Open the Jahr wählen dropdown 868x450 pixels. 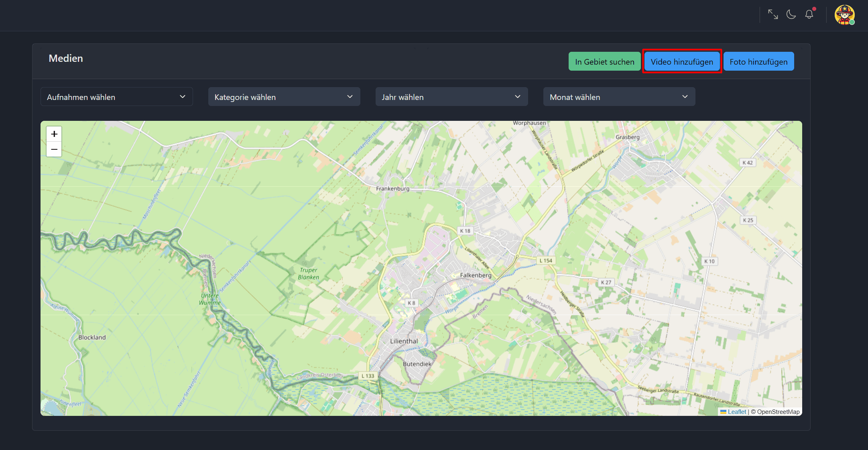tap(451, 97)
